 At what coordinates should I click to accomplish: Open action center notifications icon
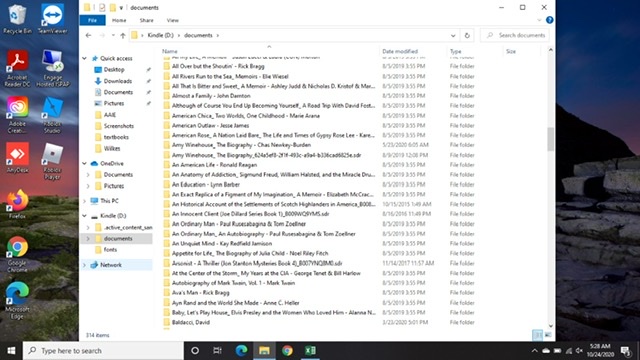(626, 351)
